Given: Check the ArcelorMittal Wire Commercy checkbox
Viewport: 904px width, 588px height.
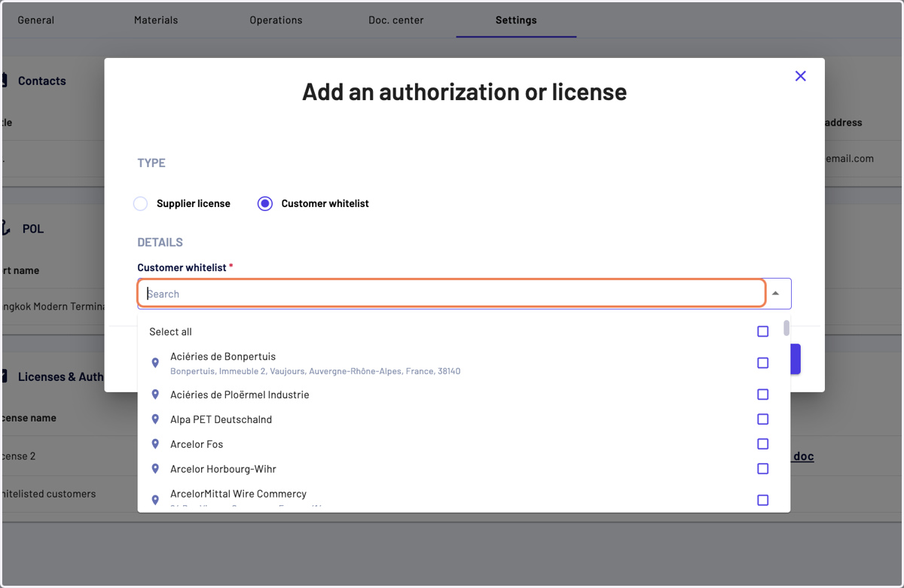Looking at the screenshot, I should click(x=762, y=500).
